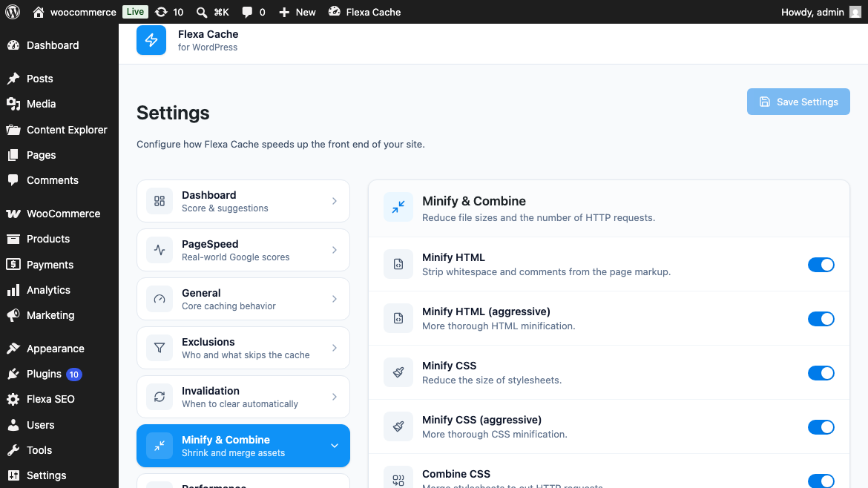Image resolution: width=868 pixels, height=488 pixels.
Task: Click the Minify HTML file icon
Action: [x=398, y=265]
